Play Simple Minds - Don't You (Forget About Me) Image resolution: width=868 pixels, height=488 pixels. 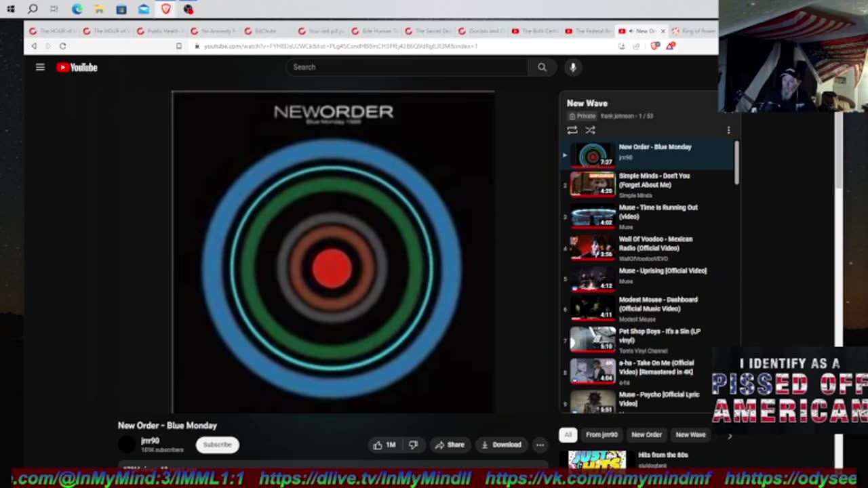pos(654,180)
